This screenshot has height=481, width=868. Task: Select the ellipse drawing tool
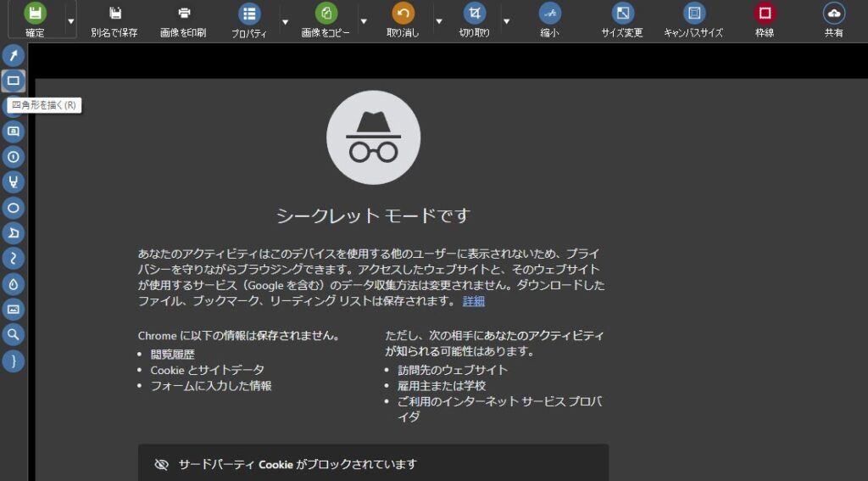click(14, 208)
